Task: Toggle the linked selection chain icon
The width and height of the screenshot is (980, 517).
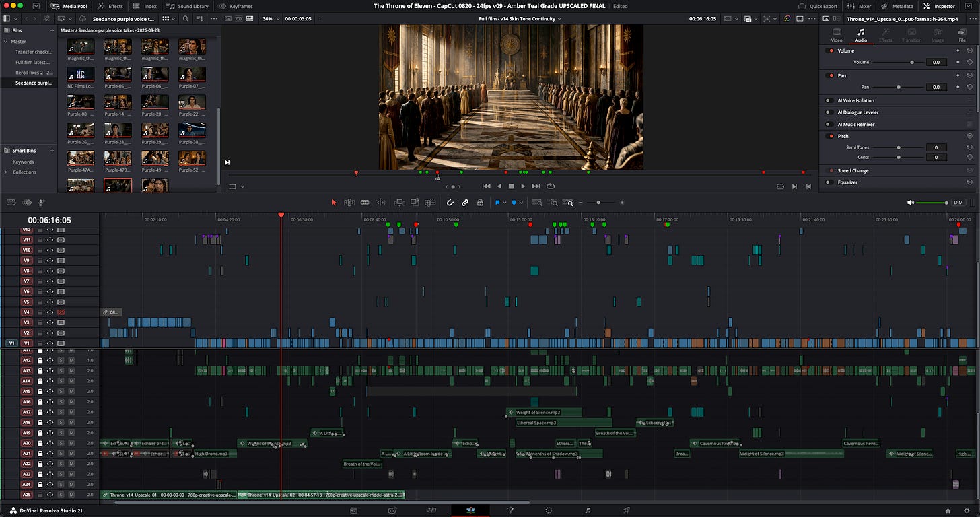Action: pyautogui.click(x=464, y=202)
